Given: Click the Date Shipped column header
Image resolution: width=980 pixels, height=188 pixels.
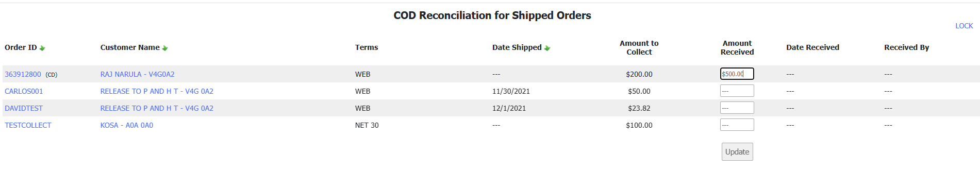Looking at the screenshot, I should coord(517,47).
